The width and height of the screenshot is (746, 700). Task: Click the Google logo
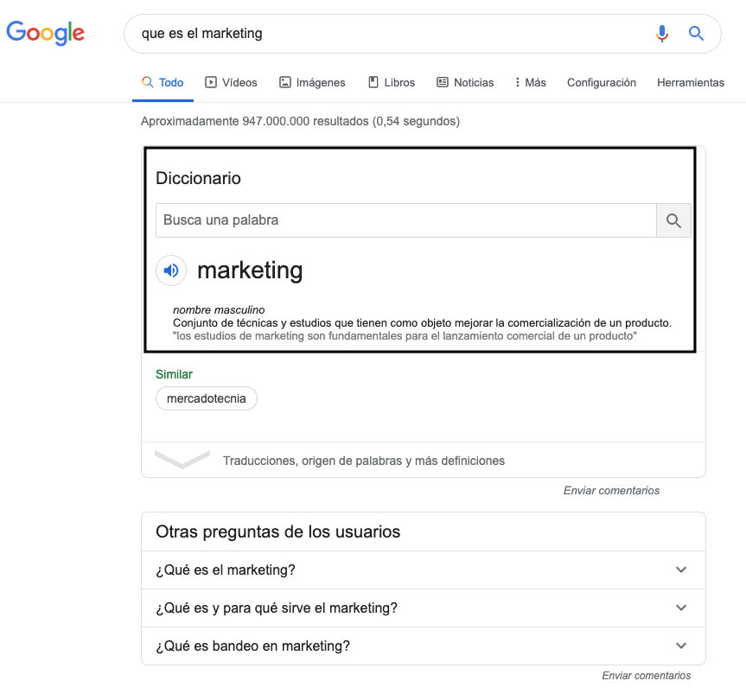coord(45,33)
